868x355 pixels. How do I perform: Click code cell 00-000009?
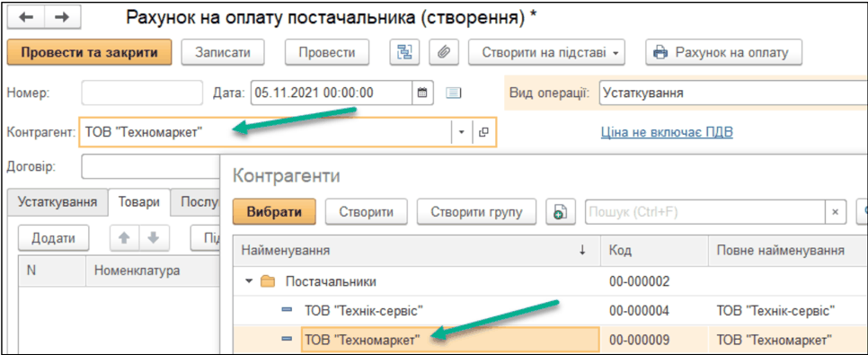[x=640, y=339]
